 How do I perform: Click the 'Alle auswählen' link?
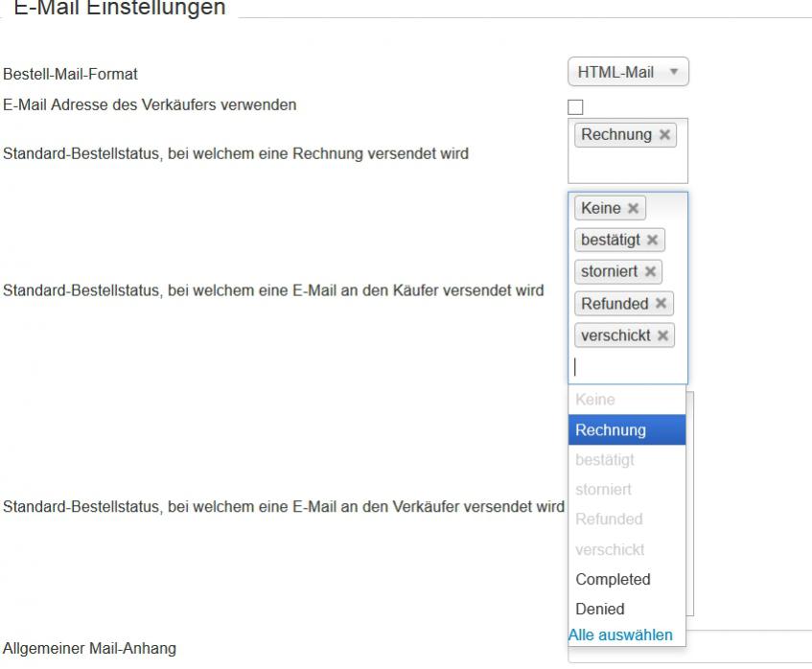point(620,635)
